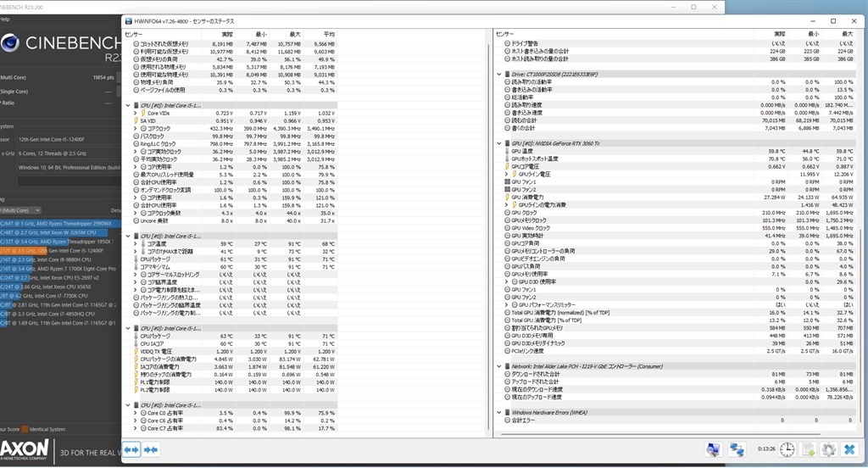Click the Cinebench sphere logo
Viewport: 868px width, 468px height.
click(x=10, y=42)
